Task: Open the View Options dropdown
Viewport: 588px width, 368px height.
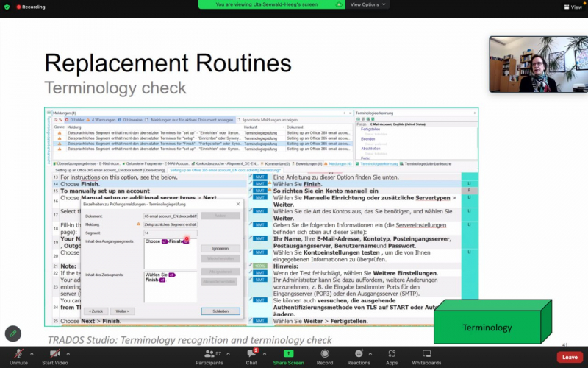Action: (367, 4)
